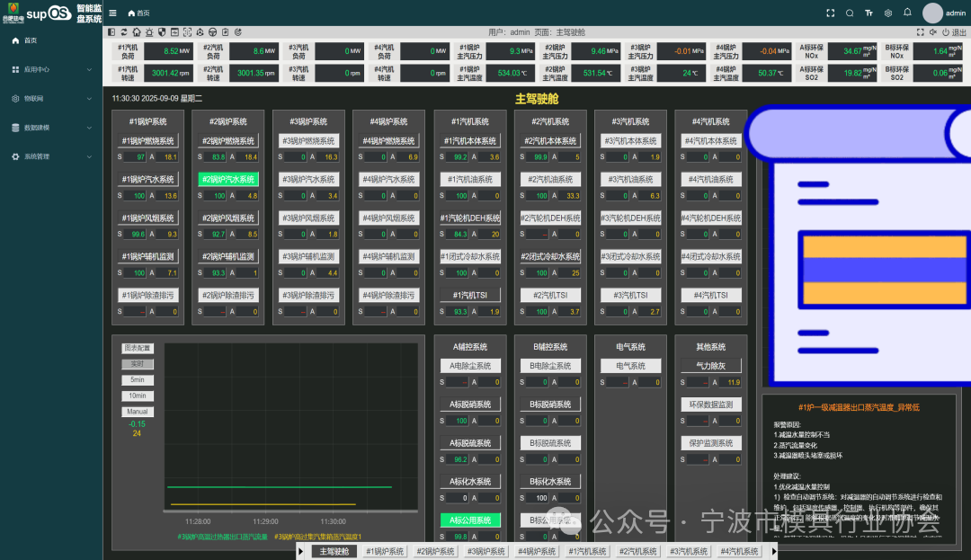971x560 pixels.
Task: Switch to the #2锅炉系统 bottom tab
Action: click(435, 551)
